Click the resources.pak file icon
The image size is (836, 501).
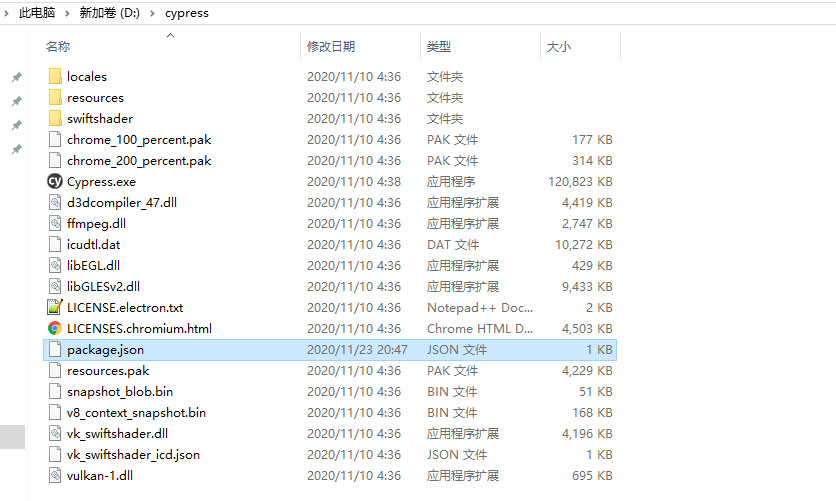(x=55, y=370)
